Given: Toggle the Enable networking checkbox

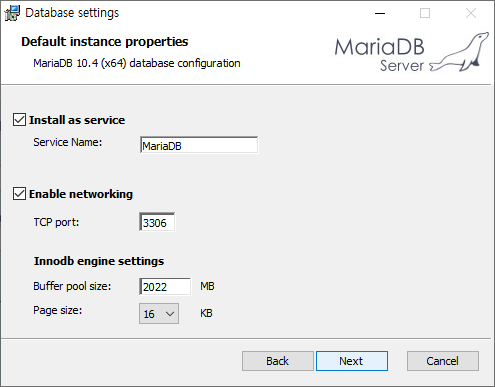Looking at the screenshot, I should click(19, 194).
